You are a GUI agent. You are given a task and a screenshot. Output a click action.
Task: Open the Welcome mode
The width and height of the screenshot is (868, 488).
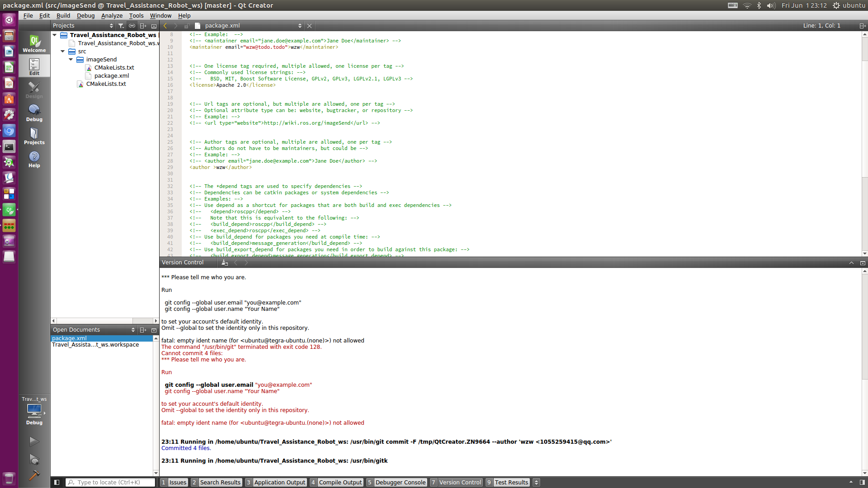(x=34, y=44)
